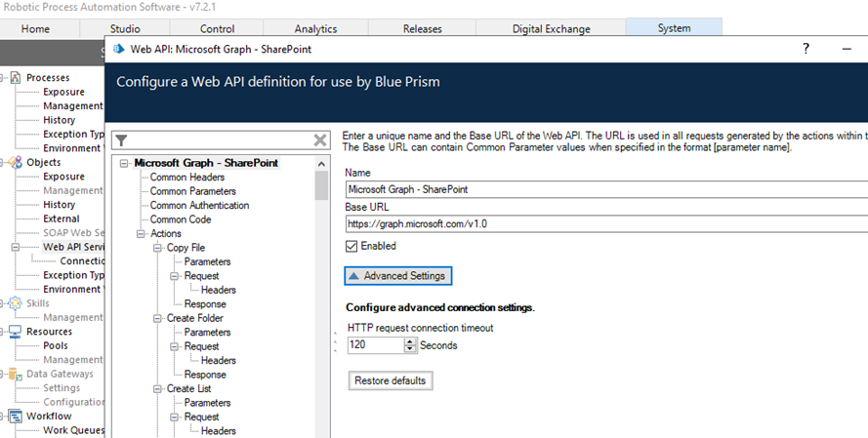The width and height of the screenshot is (868, 438).
Task: Select Common Authentication in the tree
Action: [x=199, y=206]
